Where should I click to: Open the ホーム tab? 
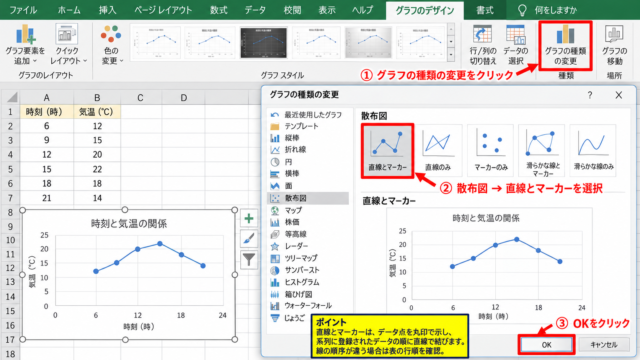69,10
